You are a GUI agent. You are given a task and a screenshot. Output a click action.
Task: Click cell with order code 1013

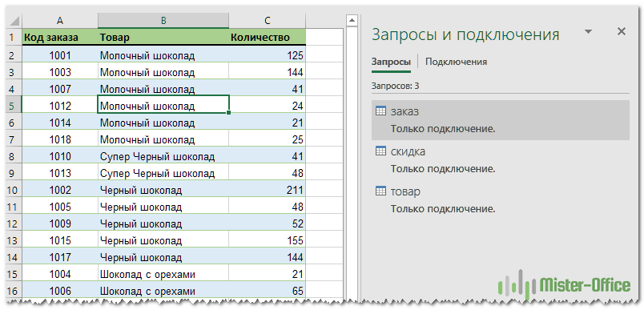[60, 174]
